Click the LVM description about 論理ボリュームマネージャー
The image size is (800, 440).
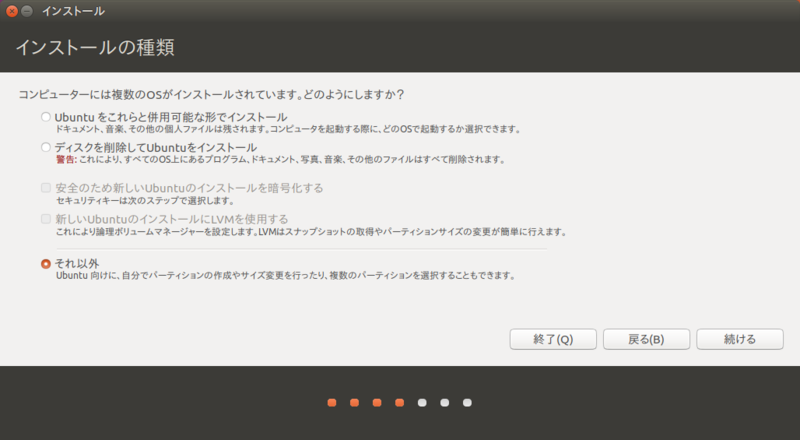pos(311,232)
